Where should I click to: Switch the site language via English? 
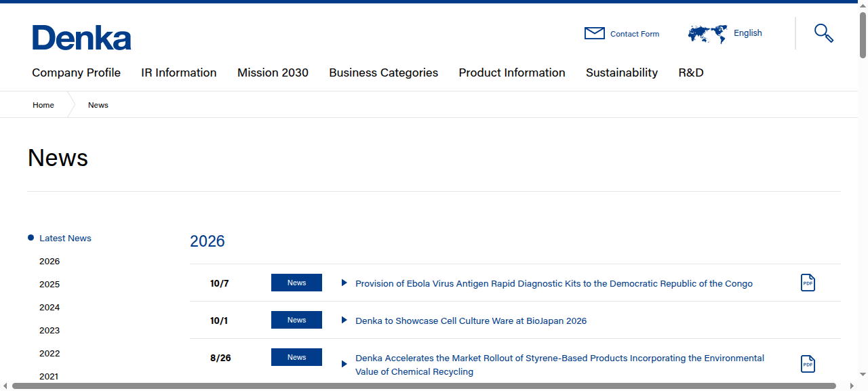tap(748, 33)
